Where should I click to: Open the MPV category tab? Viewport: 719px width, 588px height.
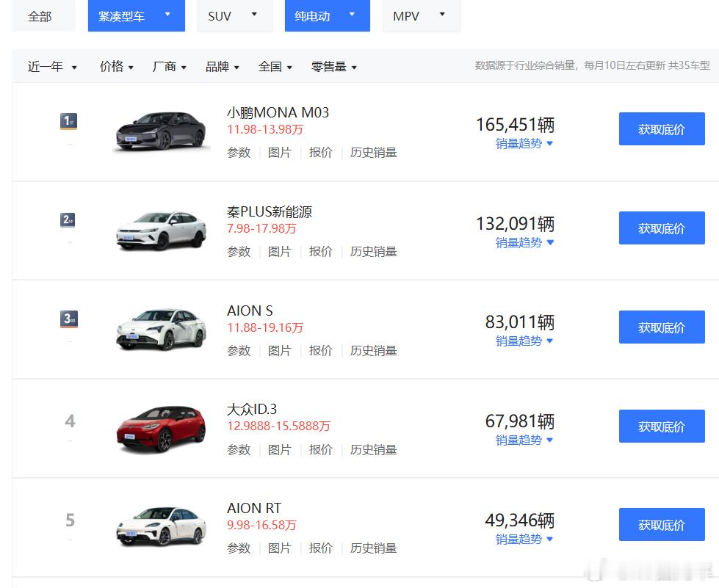click(422, 16)
